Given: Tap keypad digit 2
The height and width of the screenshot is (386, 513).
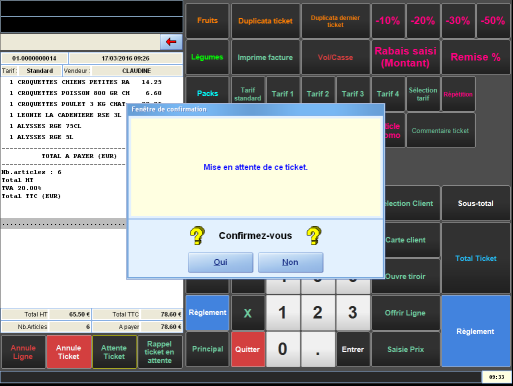Looking at the screenshot, I should [318, 313].
